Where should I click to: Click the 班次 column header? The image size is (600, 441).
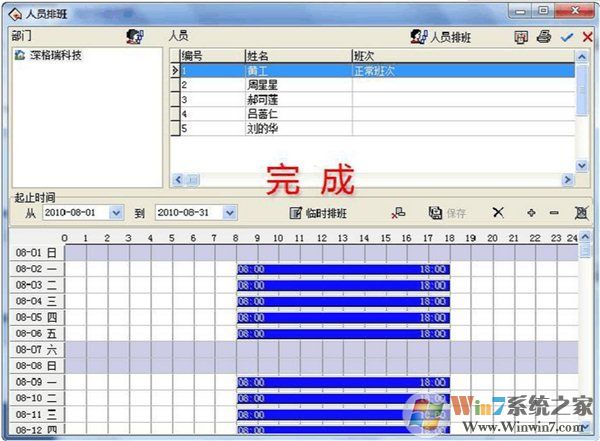tap(463, 56)
